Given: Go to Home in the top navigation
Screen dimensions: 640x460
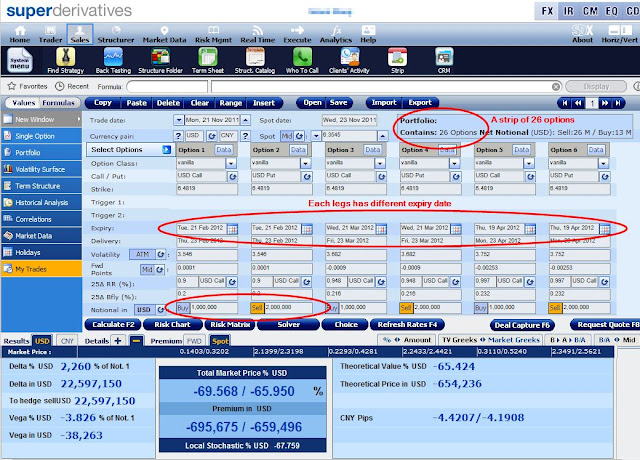Looking at the screenshot, I should click(20, 34).
